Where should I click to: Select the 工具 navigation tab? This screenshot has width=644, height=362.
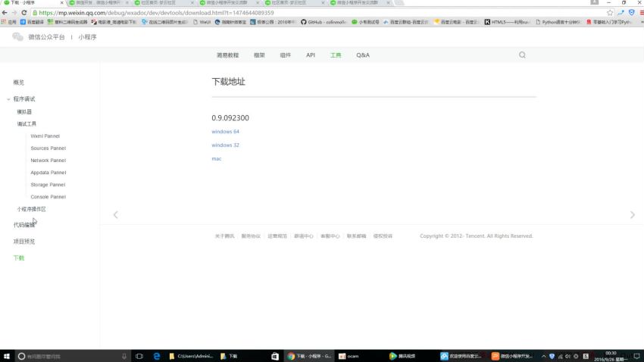click(x=336, y=55)
